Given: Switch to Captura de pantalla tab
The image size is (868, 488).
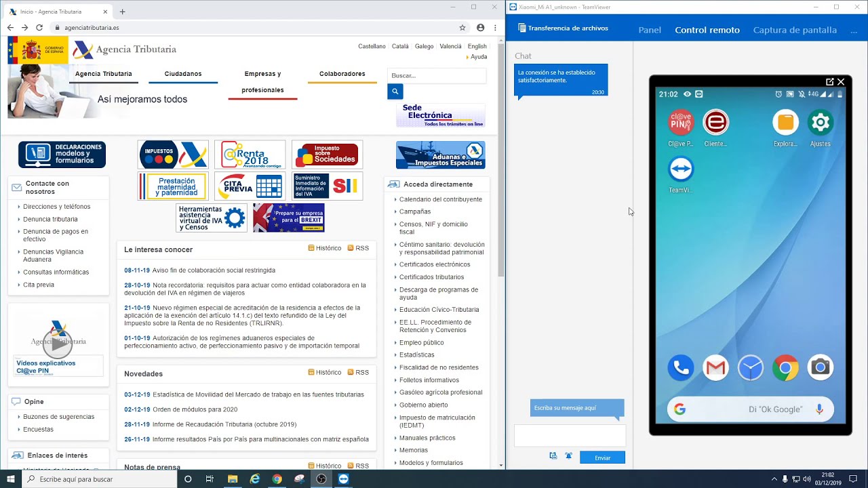Looking at the screenshot, I should [795, 30].
